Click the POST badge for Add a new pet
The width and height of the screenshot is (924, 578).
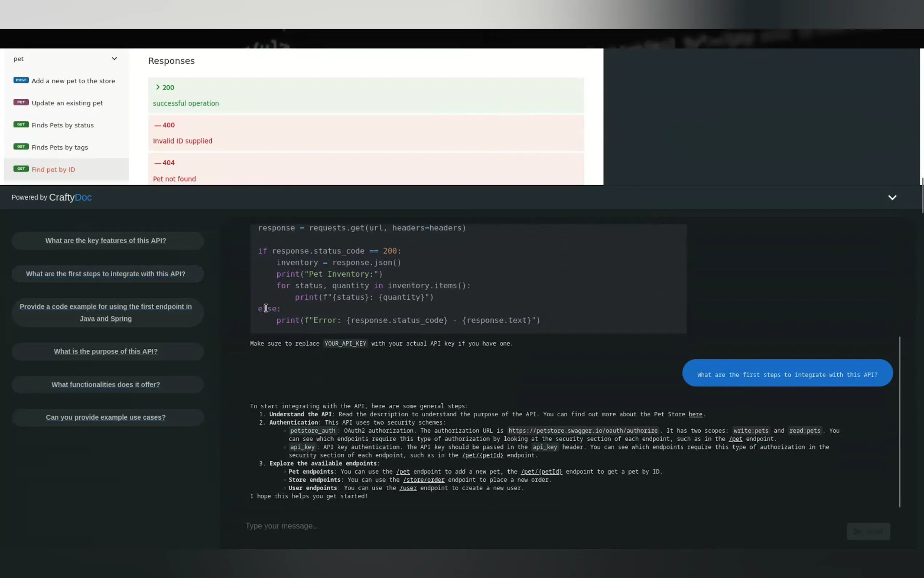tap(21, 80)
